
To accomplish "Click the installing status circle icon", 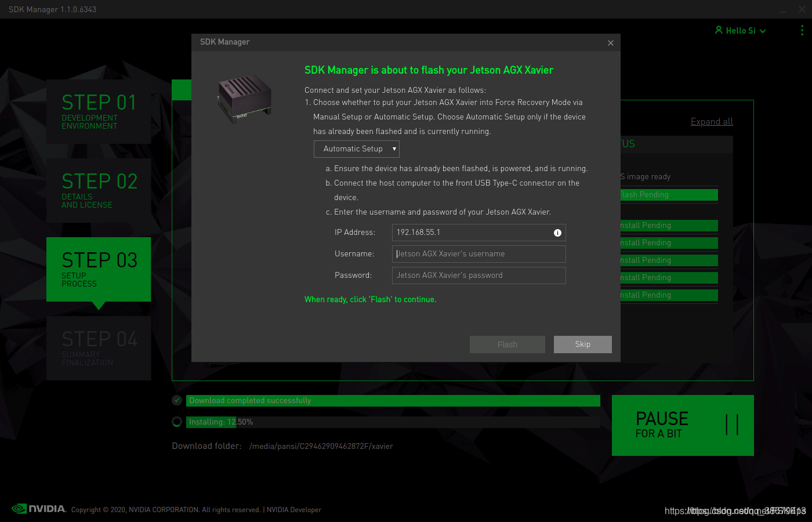I will pyautogui.click(x=177, y=422).
